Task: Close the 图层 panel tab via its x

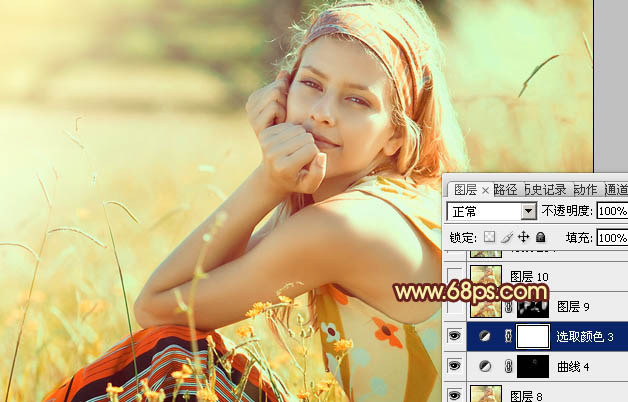Action: tap(485, 191)
